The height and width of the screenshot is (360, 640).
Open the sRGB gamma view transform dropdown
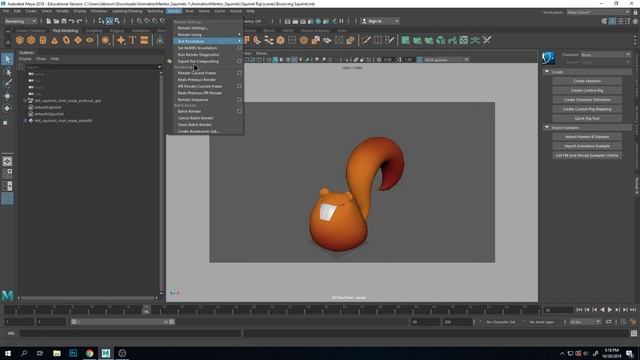point(447,60)
